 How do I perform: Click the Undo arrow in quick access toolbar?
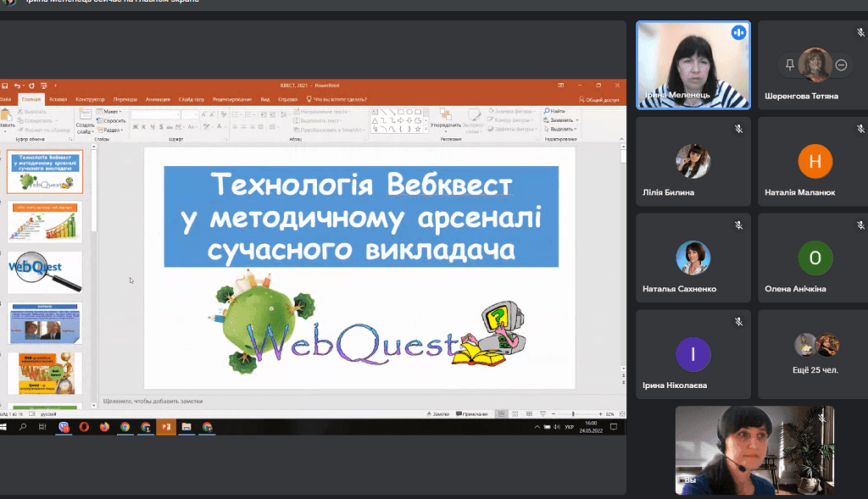point(17,86)
